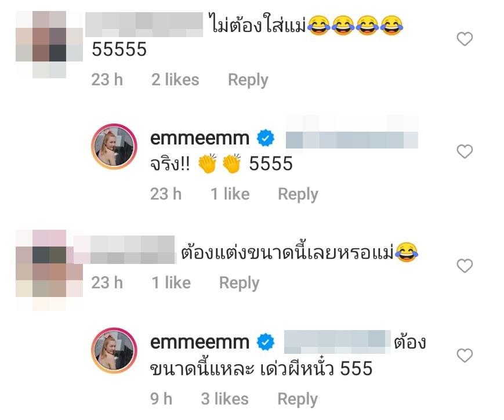The height and width of the screenshot is (420, 504).
Task: Like the top comment ending with 55555
Action: [465, 39]
